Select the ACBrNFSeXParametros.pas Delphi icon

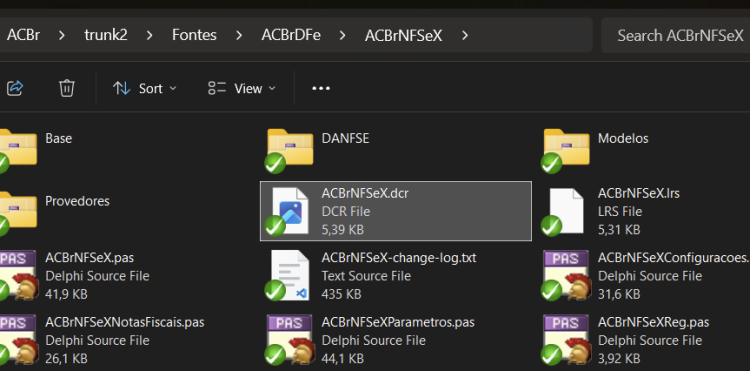coord(289,340)
